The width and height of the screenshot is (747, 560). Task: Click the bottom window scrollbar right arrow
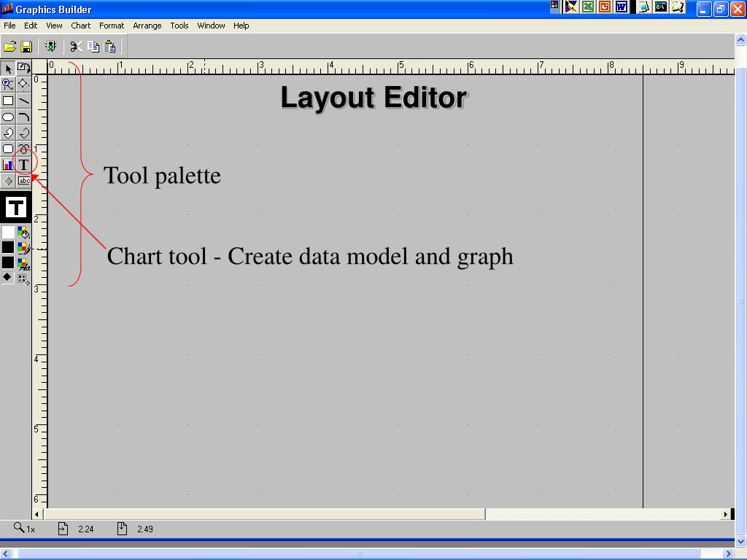pyautogui.click(x=729, y=554)
